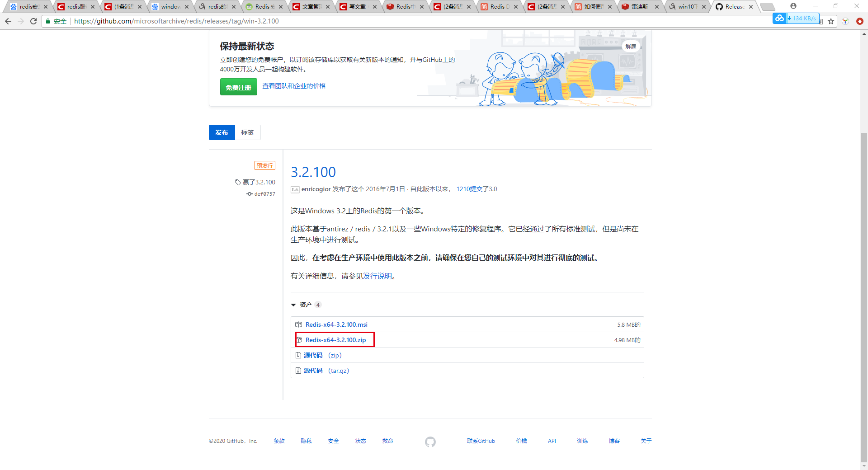Click the file icon beside 源代码 (tar.gz)

[x=298, y=371]
